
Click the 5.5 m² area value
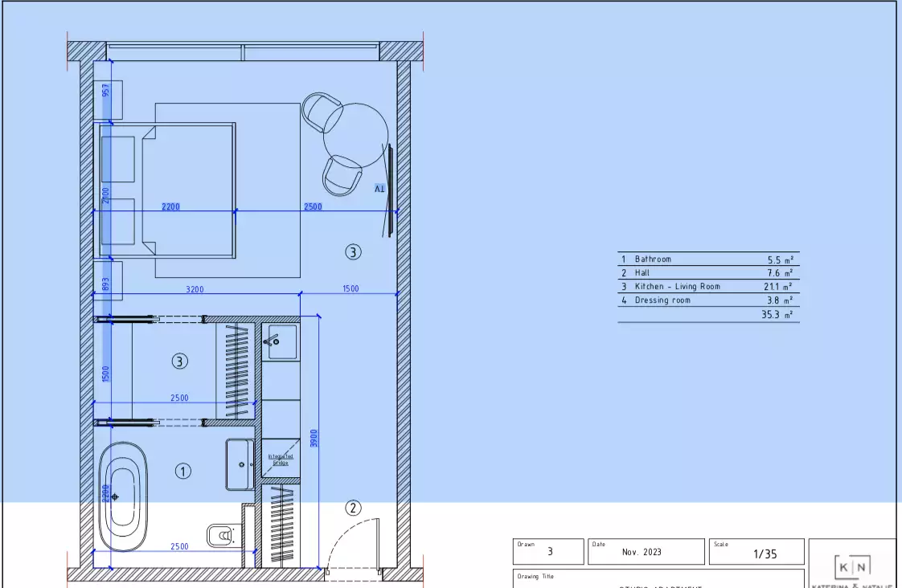click(x=780, y=259)
